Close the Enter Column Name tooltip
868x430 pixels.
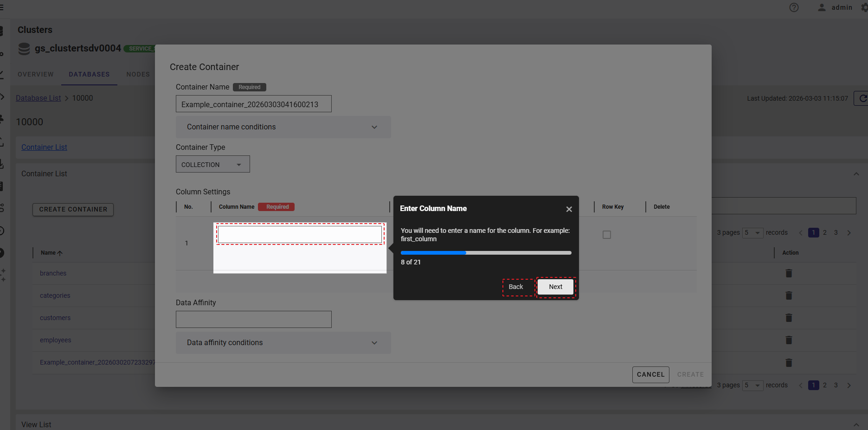click(x=569, y=209)
